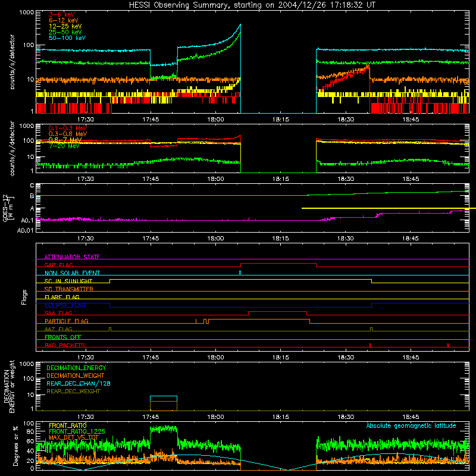The height and width of the screenshot is (476, 476).
Task: Click the DECIMATION_ENERGY legend entry
Action: pos(76,368)
